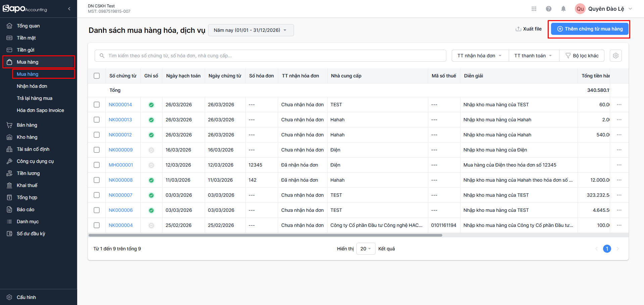Collapse the Mua hàng parent section

(39, 62)
